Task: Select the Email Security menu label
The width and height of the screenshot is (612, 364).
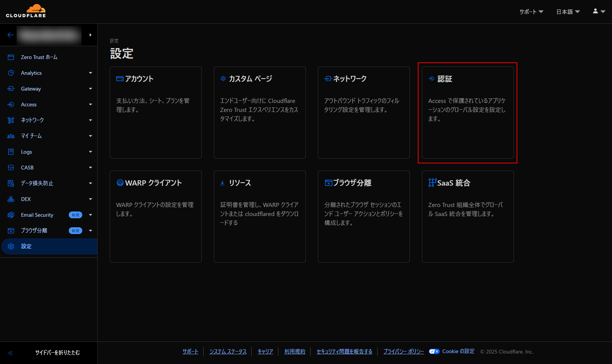Action: coord(37,215)
